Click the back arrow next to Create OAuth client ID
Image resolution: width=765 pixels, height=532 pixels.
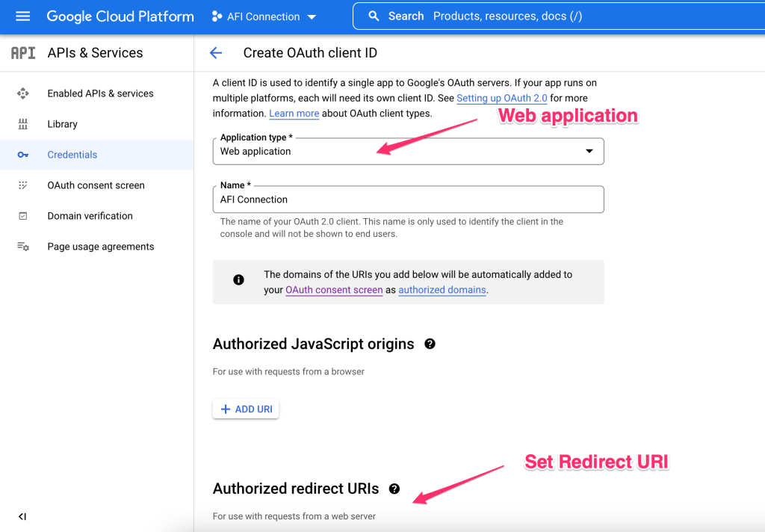click(x=216, y=52)
